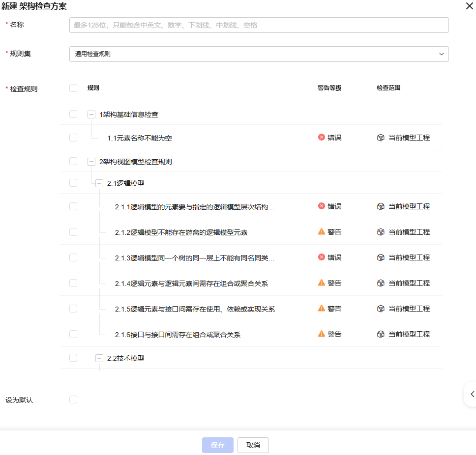Click the warning icon for rule 2.1.2
This screenshot has height=455, width=476.
(x=321, y=231)
